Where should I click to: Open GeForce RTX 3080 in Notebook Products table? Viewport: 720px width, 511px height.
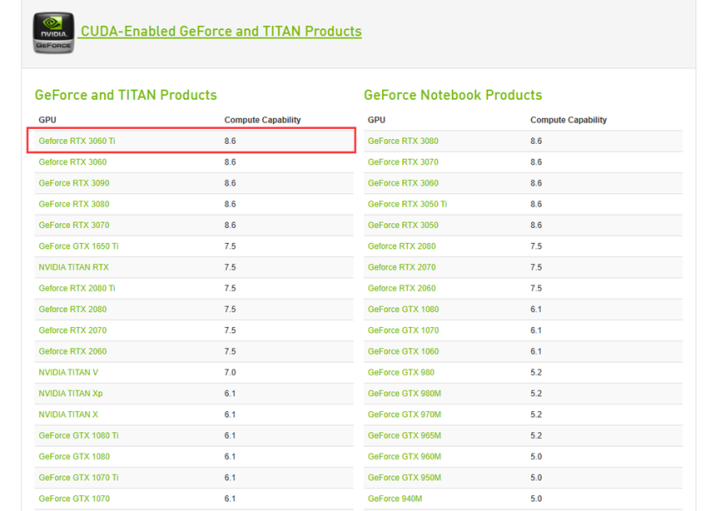coord(403,141)
